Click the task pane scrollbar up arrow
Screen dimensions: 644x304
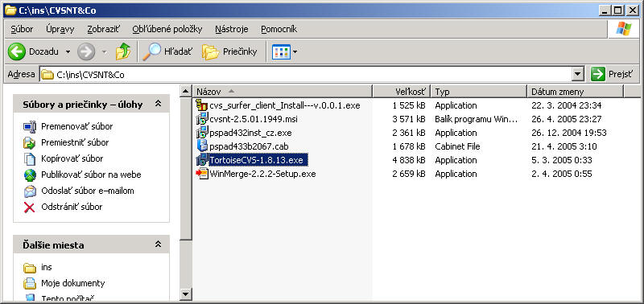(x=186, y=91)
